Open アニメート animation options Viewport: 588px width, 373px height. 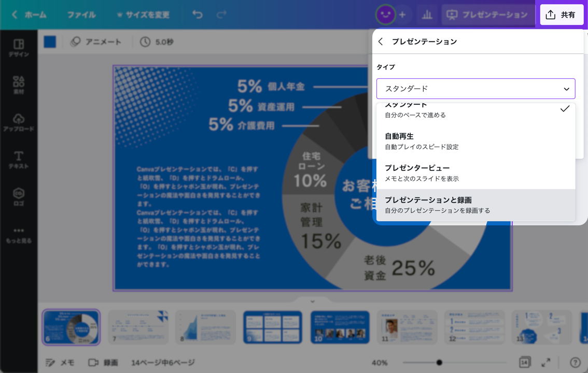[x=96, y=42]
